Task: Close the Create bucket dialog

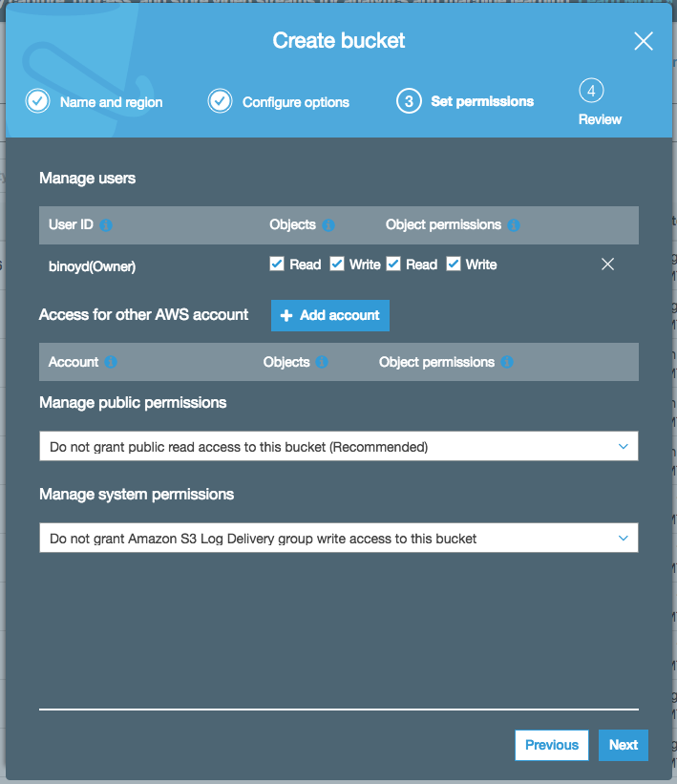Action: (x=643, y=41)
